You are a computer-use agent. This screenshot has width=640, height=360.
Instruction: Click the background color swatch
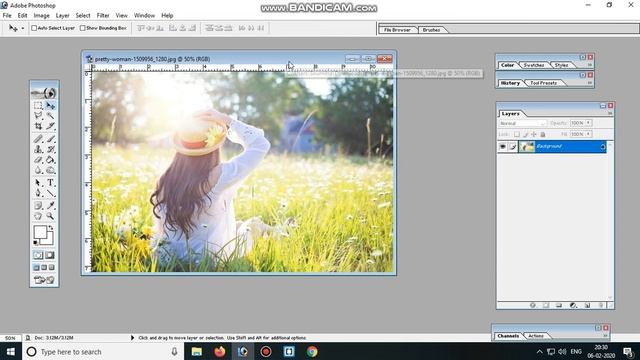tap(49, 240)
